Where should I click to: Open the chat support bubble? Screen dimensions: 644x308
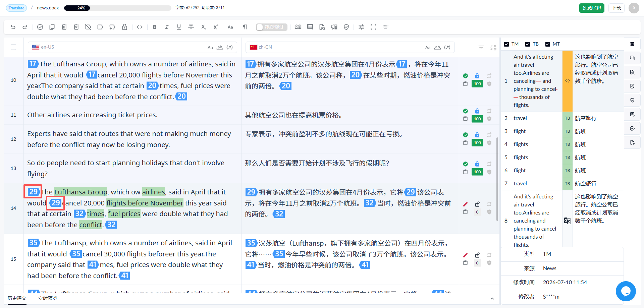pos(626,291)
